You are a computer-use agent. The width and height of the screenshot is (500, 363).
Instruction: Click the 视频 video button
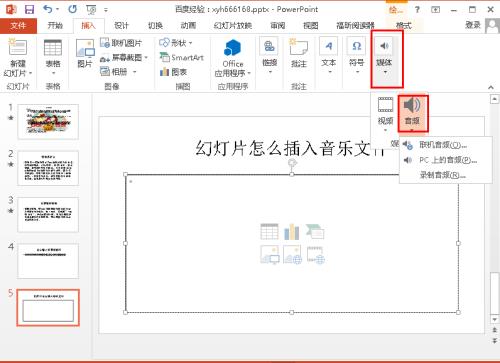click(385, 113)
